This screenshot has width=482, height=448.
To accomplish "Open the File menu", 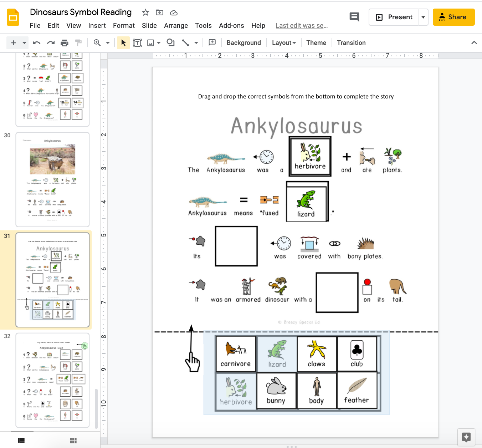I will pos(35,26).
